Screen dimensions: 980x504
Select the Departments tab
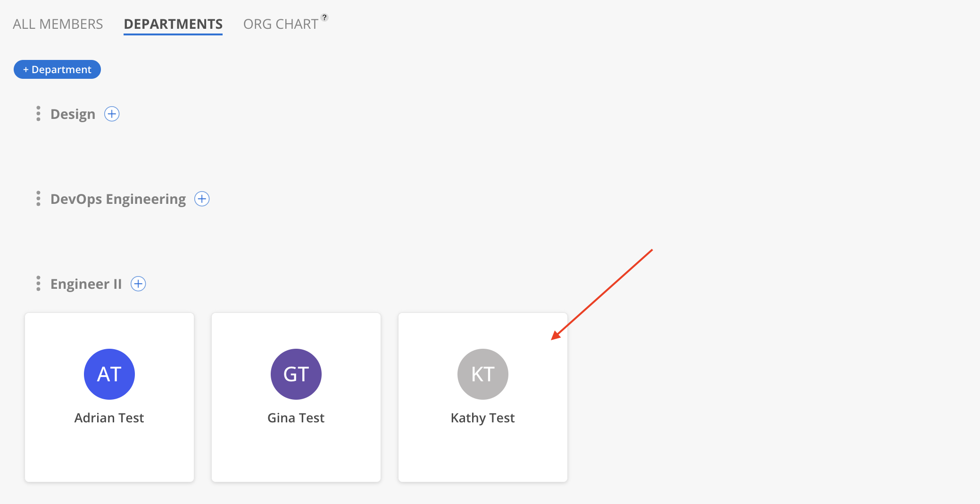(x=173, y=24)
